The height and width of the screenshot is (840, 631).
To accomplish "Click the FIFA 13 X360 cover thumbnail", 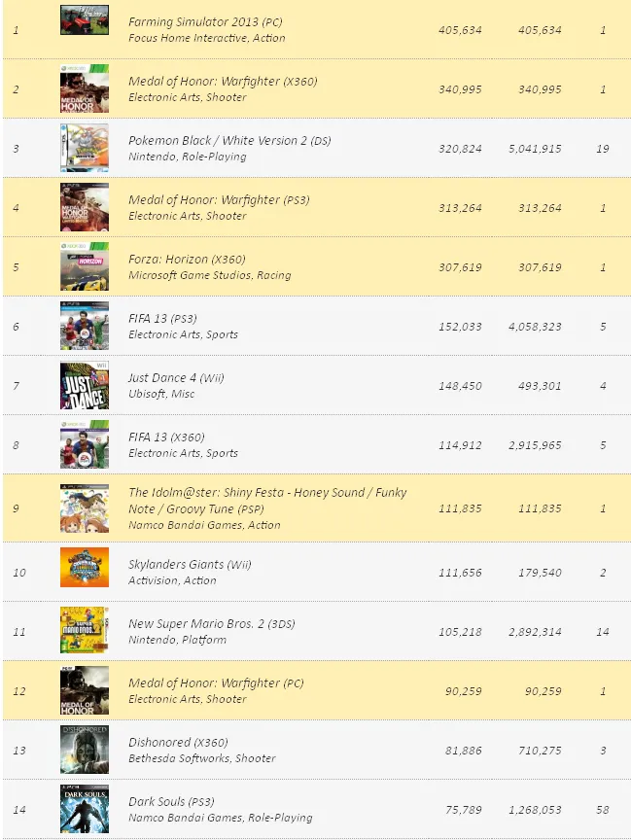I will [x=85, y=445].
